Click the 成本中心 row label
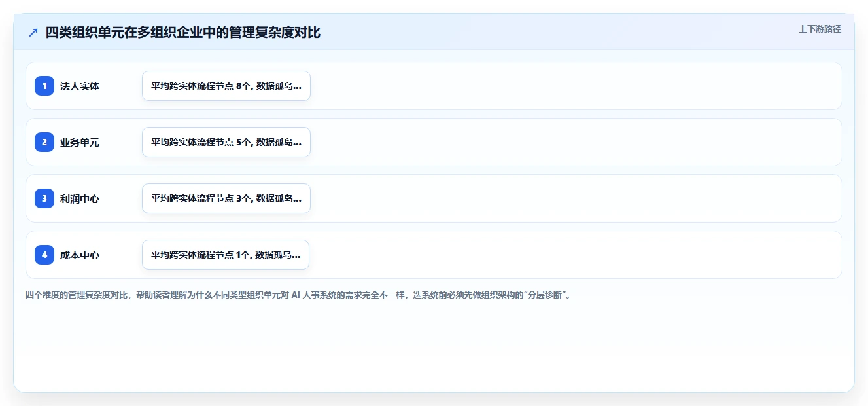The image size is (868, 406). point(80,255)
